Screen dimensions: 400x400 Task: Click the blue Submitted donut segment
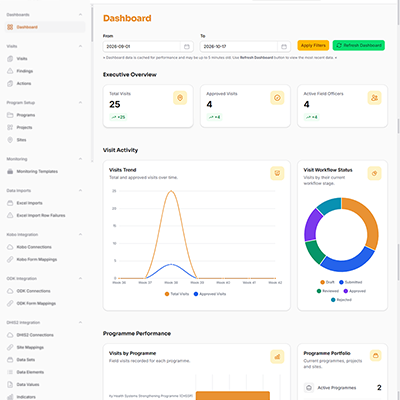[348, 265]
